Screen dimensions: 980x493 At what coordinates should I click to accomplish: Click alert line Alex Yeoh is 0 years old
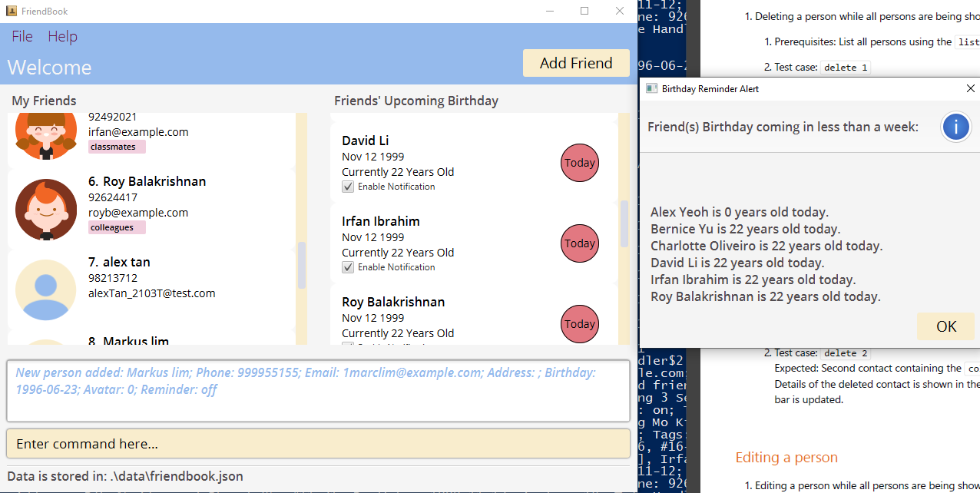(x=740, y=212)
